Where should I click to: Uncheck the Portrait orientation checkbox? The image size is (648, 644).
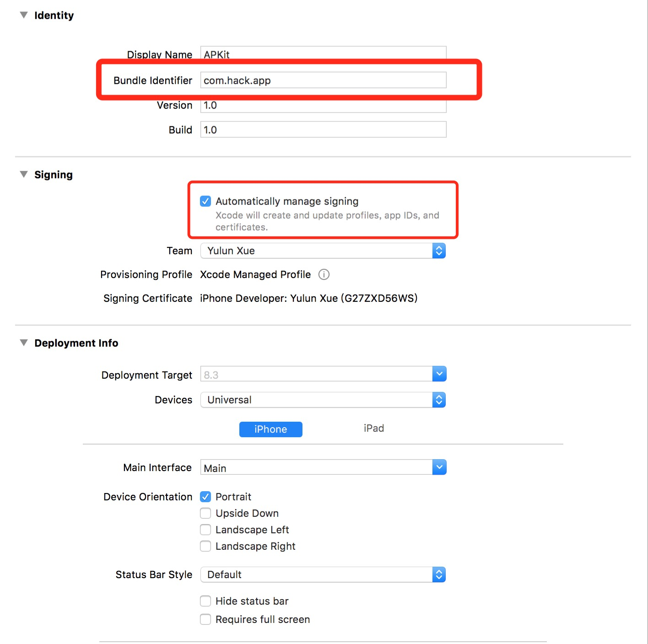205,497
